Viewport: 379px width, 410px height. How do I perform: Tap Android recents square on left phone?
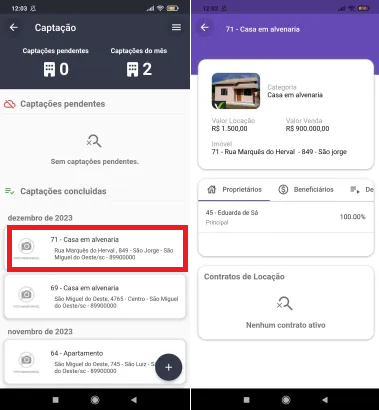tap(56, 400)
